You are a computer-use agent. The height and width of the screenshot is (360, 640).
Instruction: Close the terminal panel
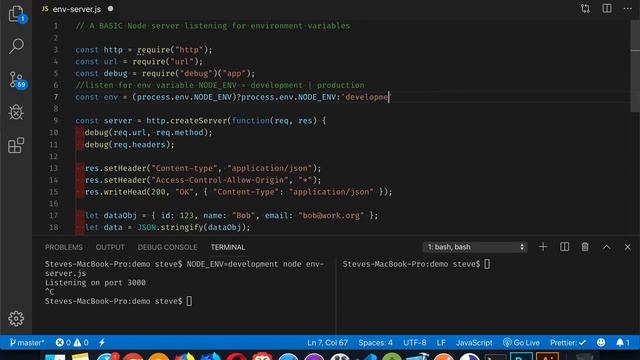628,247
